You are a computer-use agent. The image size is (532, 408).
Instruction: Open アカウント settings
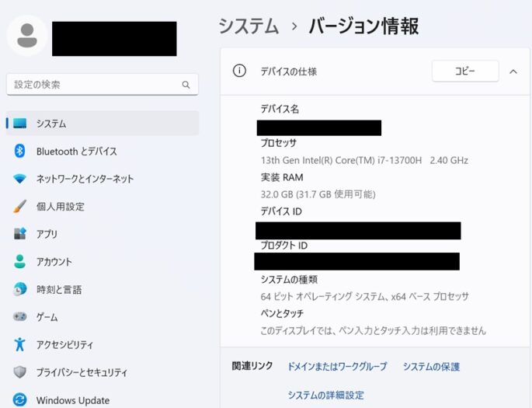103,262
